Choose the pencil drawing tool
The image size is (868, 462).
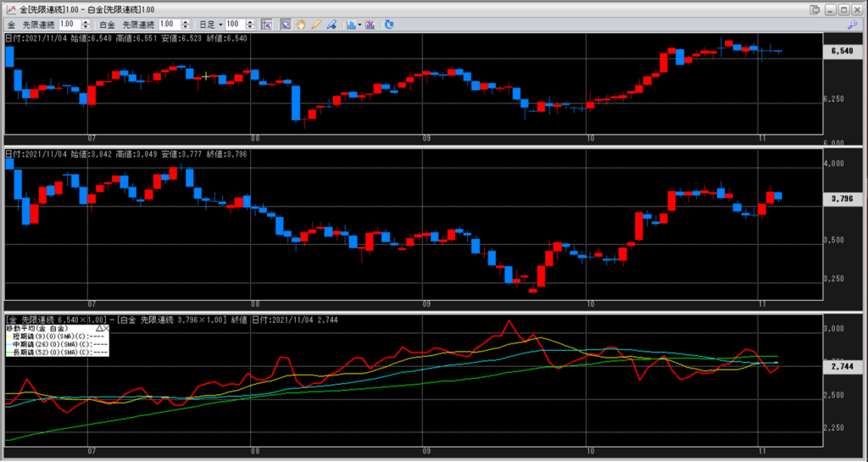click(315, 25)
